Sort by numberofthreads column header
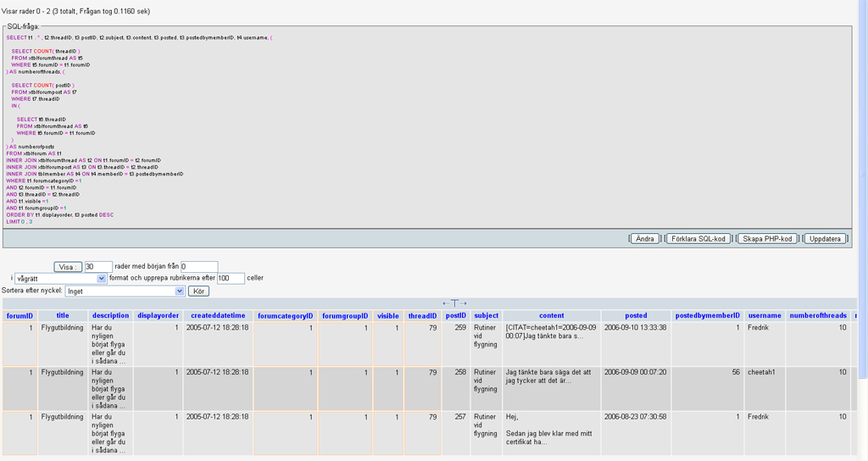Screen dimensions: 868x461 818,315
